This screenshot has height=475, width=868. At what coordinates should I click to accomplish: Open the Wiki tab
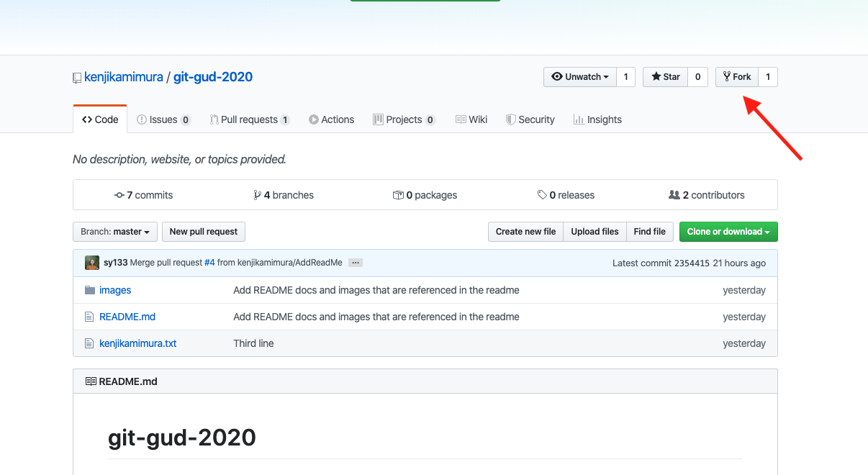471,119
